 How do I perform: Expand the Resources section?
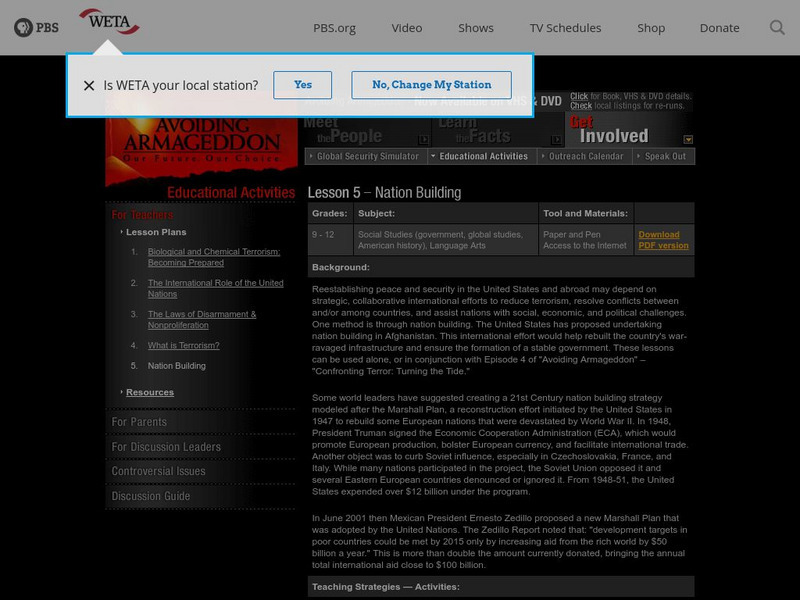pos(148,390)
